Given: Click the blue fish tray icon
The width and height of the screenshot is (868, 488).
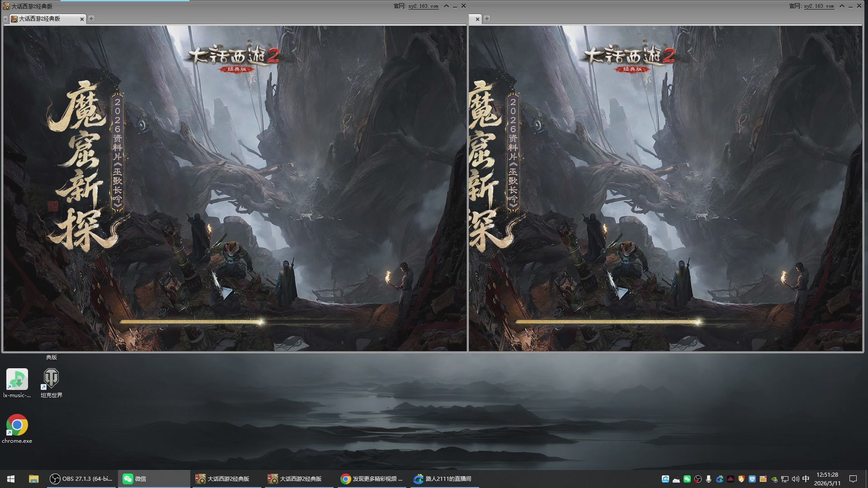Looking at the screenshot, I should [665, 479].
